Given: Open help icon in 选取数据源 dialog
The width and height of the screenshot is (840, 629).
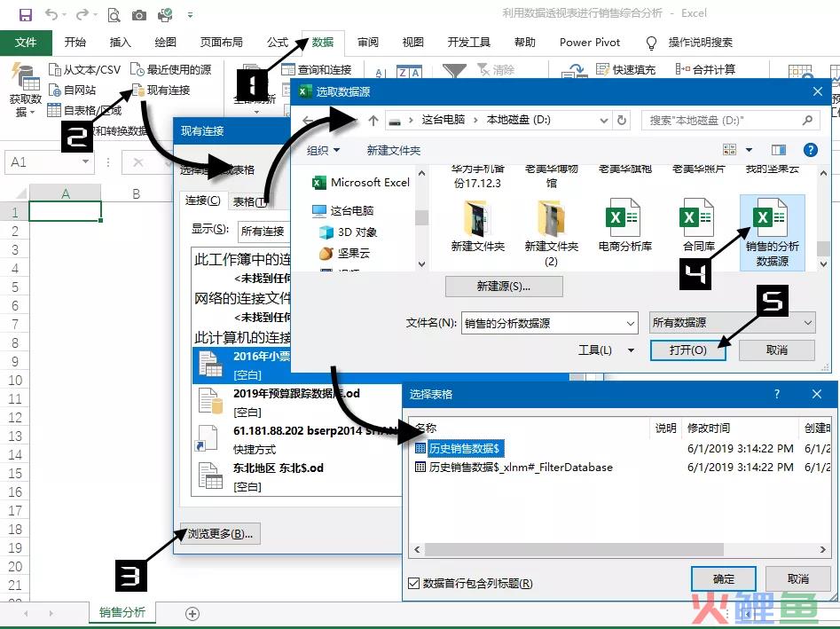Looking at the screenshot, I should click(x=811, y=150).
